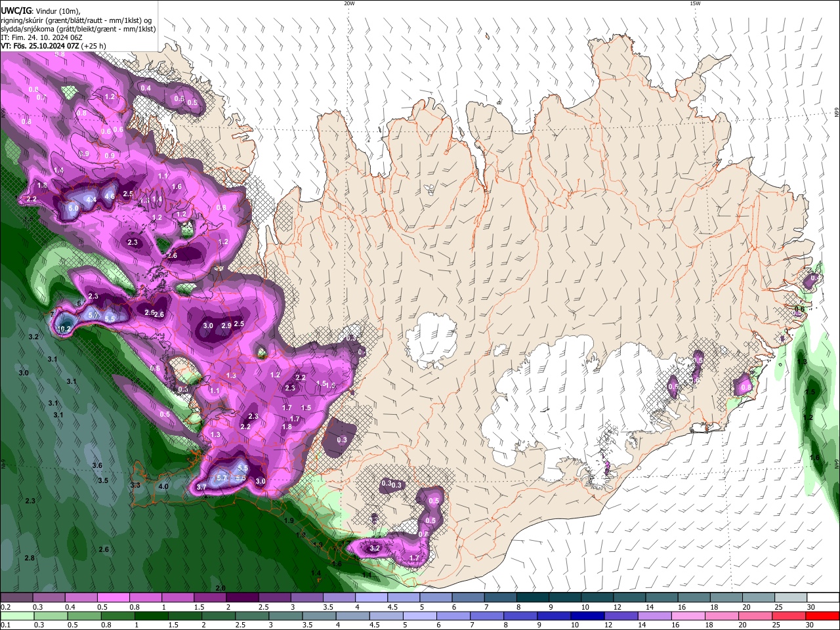
Task: Click the 0.1 label in the rain legend
Action: (x=5, y=625)
